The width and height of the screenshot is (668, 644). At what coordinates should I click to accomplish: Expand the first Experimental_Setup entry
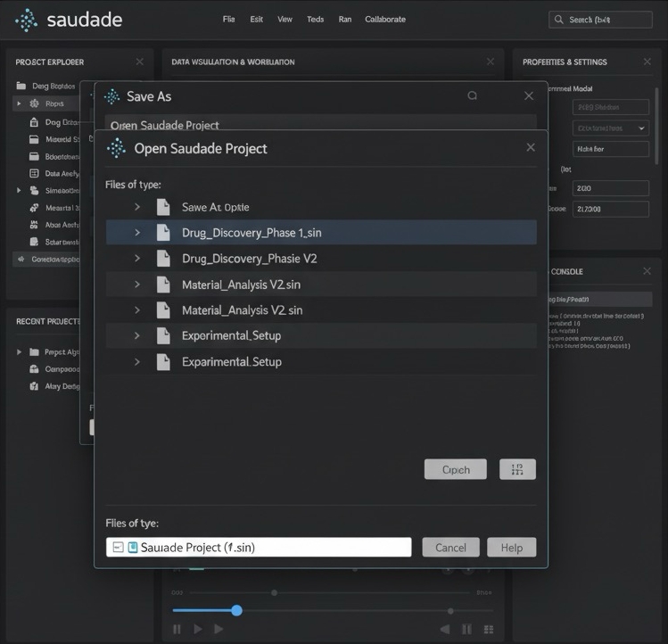(137, 336)
